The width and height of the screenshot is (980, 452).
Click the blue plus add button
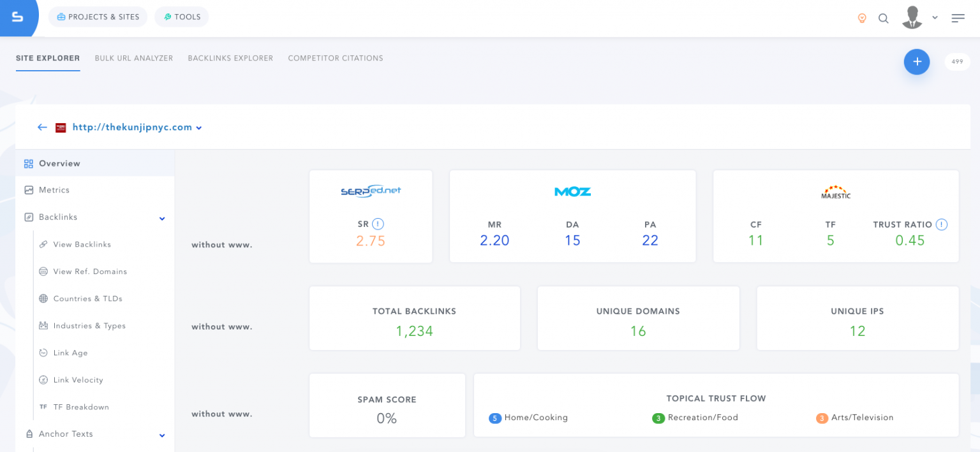(x=917, y=62)
